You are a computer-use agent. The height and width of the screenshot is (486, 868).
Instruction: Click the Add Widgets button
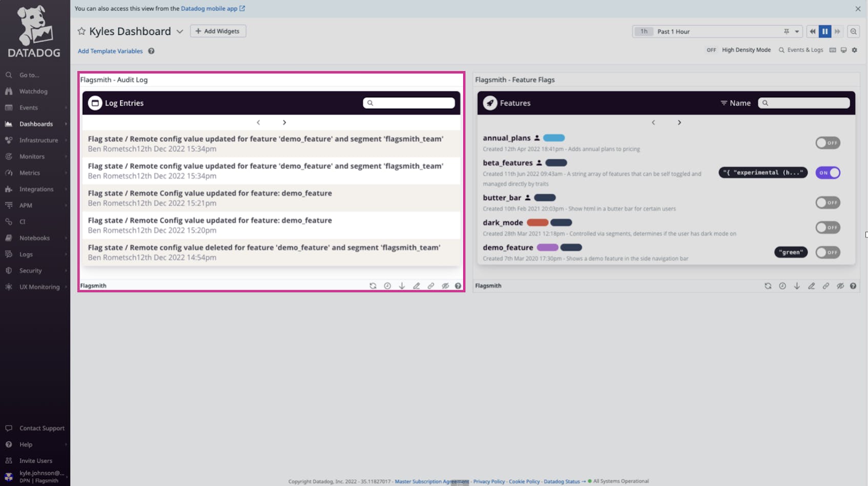click(x=218, y=31)
